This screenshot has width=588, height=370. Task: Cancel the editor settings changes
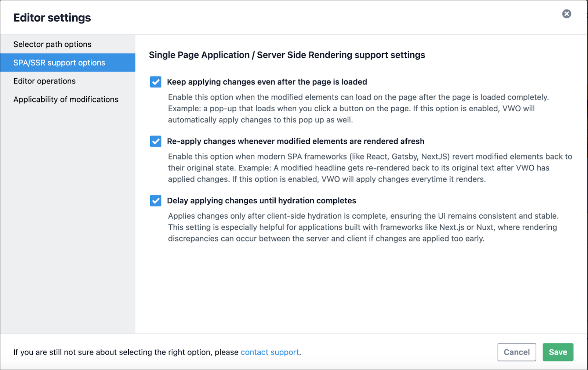(517, 352)
